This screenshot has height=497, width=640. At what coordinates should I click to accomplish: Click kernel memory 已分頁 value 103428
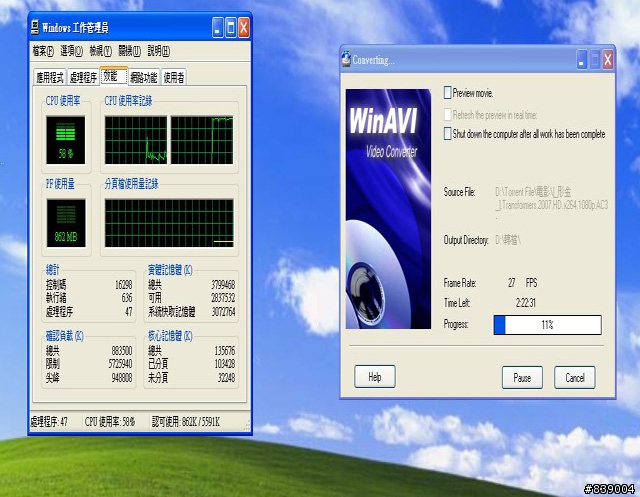point(225,364)
